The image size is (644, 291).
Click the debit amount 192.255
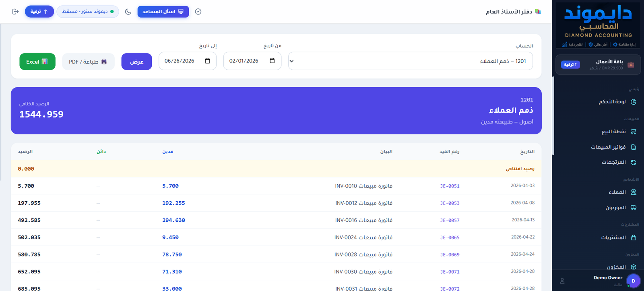tap(173, 203)
